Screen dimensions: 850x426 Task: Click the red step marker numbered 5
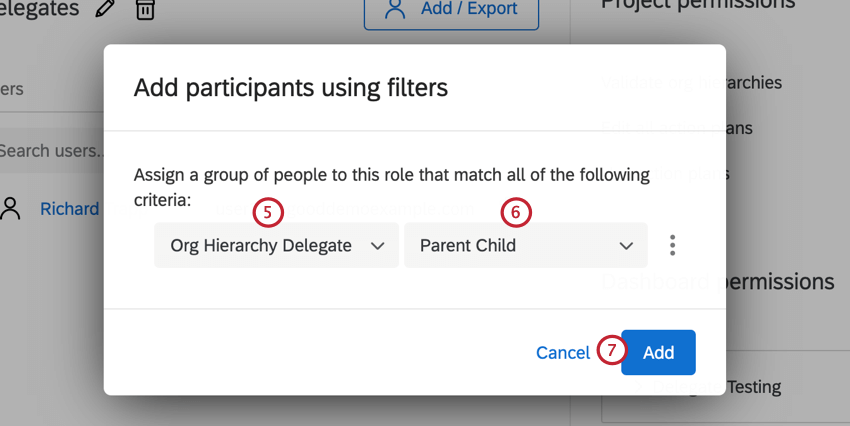click(x=268, y=212)
